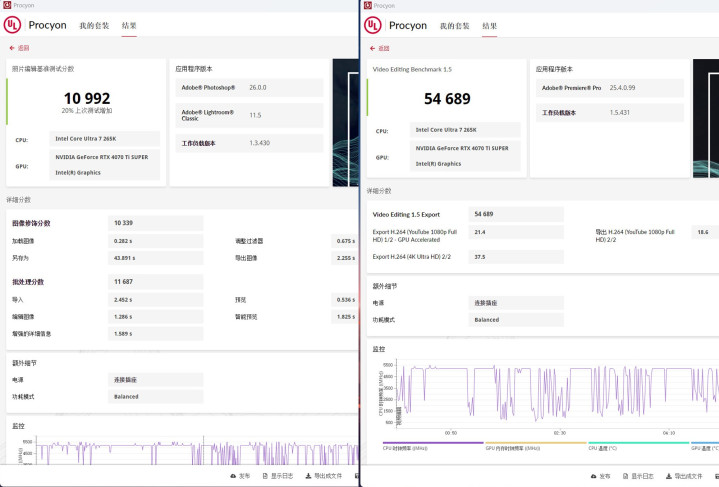
Task: Click the show log icon in right window
Action: click(625, 477)
